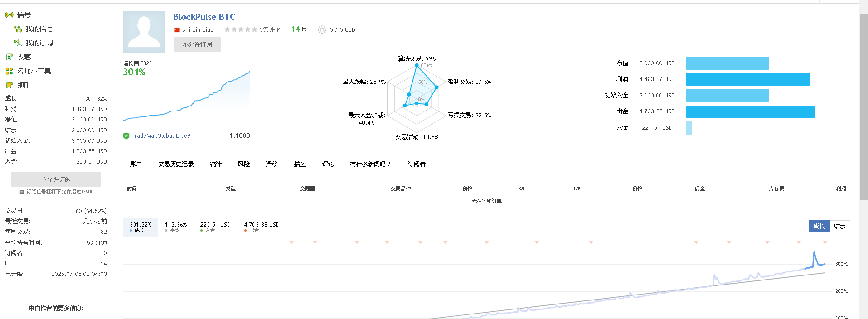The height and width of the screenshot is (319, 868).
Task: Click the 0条评论 reviews link
Action: [270, 29]
